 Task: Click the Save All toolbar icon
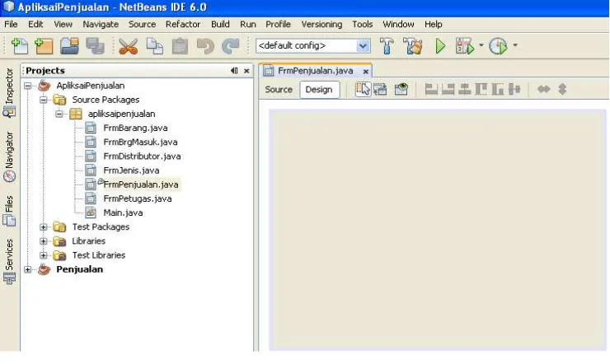pos(95,46)
